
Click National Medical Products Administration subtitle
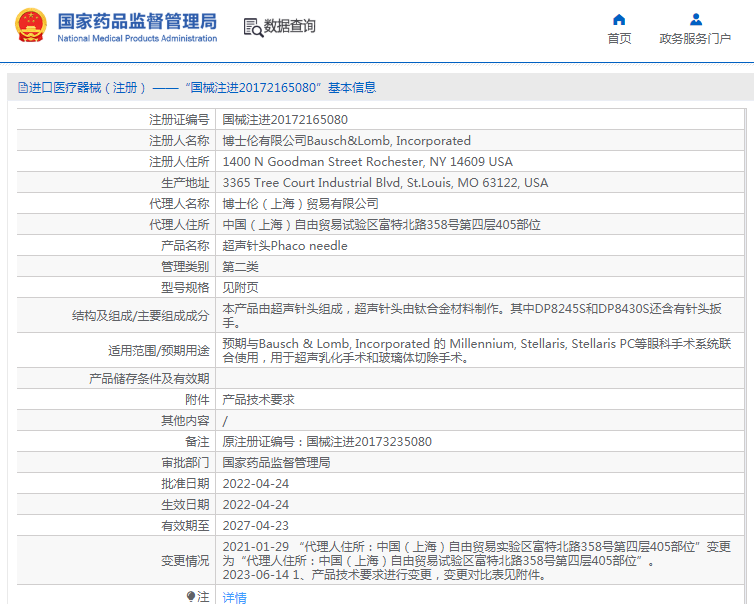point(137,38)
